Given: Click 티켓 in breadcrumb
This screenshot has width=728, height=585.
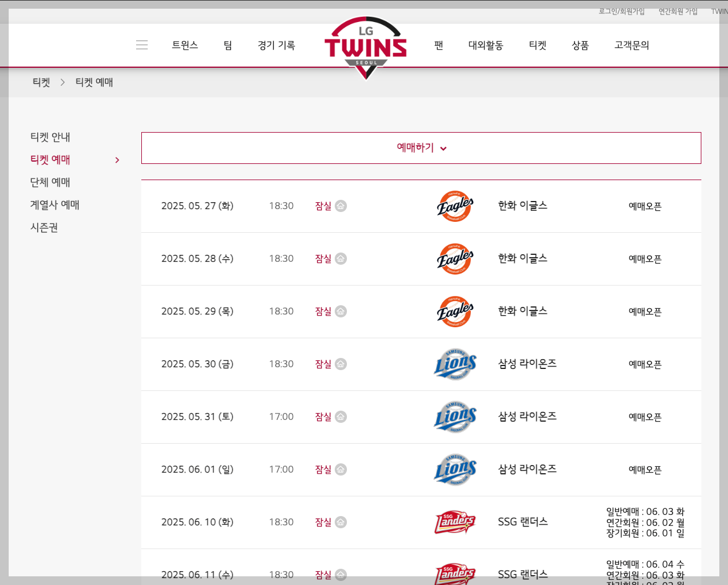Looking at the screenshot, I should point(41,82).
